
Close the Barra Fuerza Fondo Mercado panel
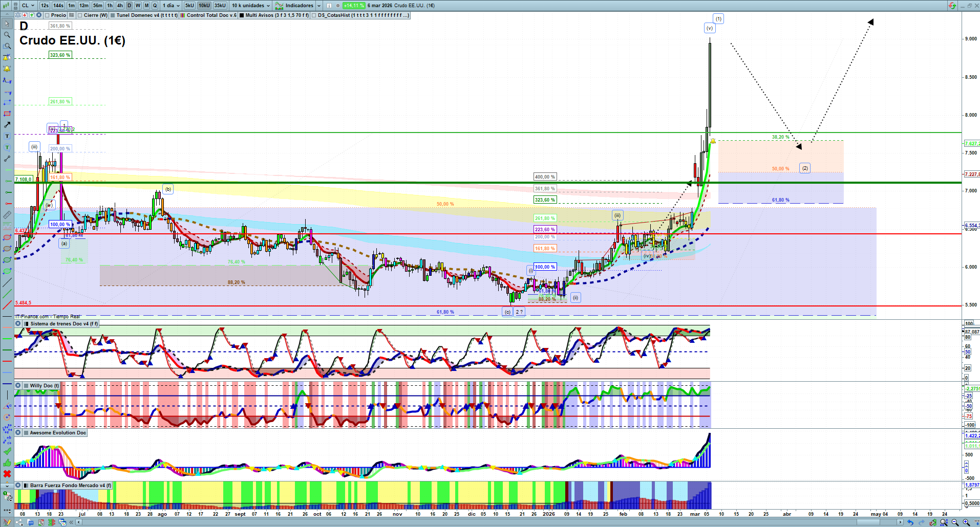coord(18,486)
